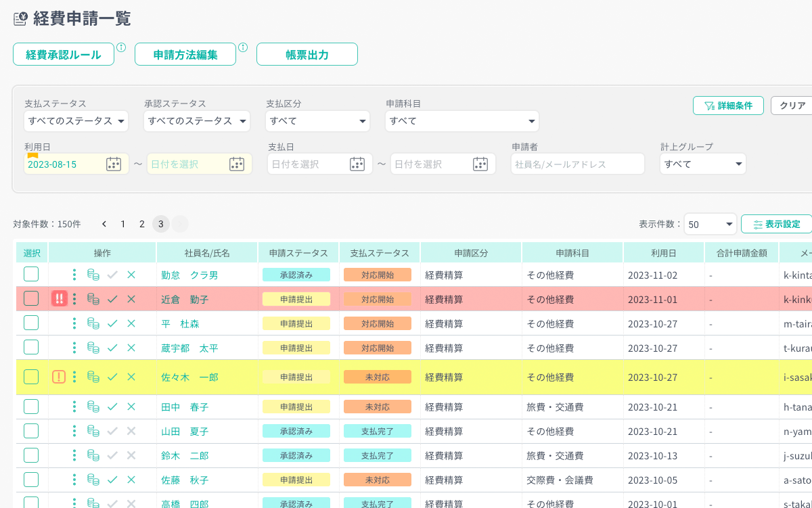Go to page 2 of results
This screenshot has height=508, width=812.
point(142,224)
